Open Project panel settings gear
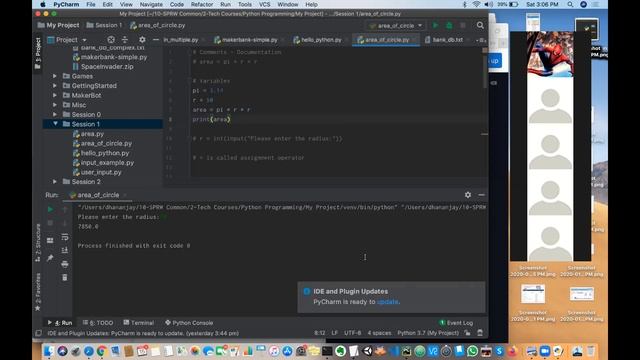Image resolution: width=640 pixels, height=360 pixels. pos(142,40)
